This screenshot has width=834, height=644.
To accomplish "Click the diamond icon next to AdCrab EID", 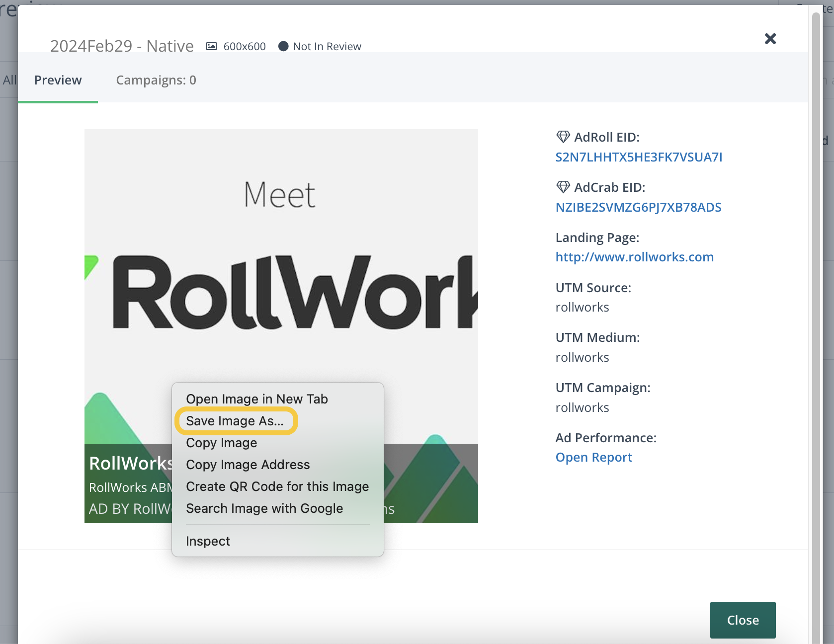I will 563,187.
